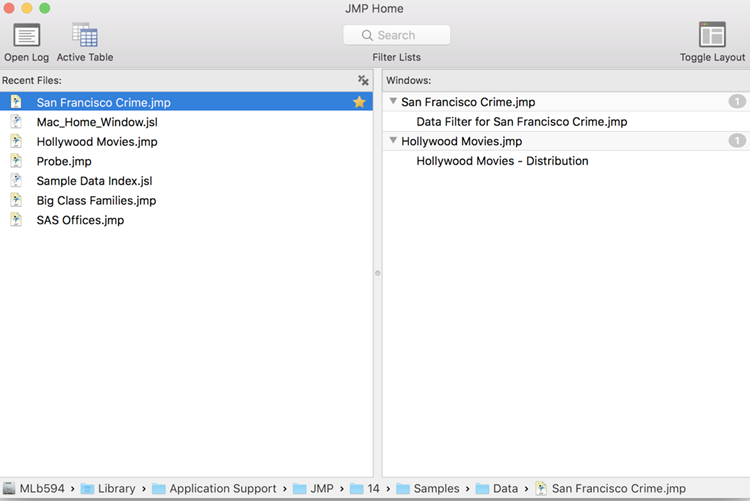Image resolution: width=750 pixels, height=501 pixels.
Task: Click JMP folder icon in path bar
Action: tap(300, 489)
